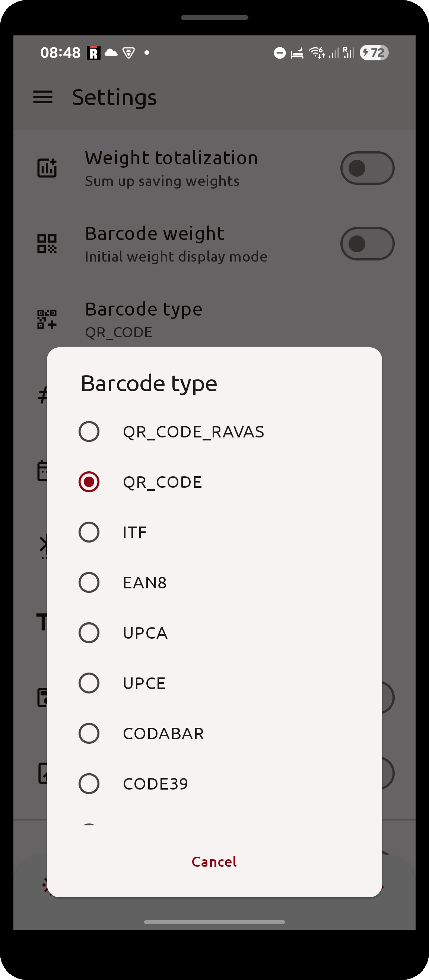Image resolution: width=429 pixels, height=980 pixels.
Task: Cancel the Barcode type dialog
Action: (214, 862)
